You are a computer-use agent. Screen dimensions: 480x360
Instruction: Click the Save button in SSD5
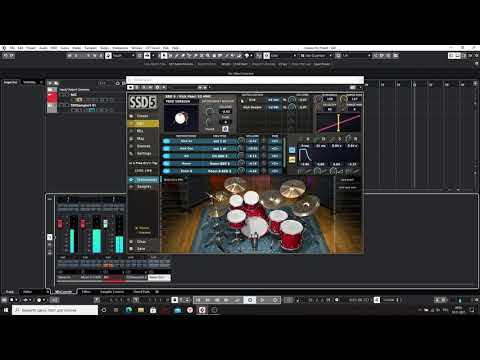coord(141,249)
